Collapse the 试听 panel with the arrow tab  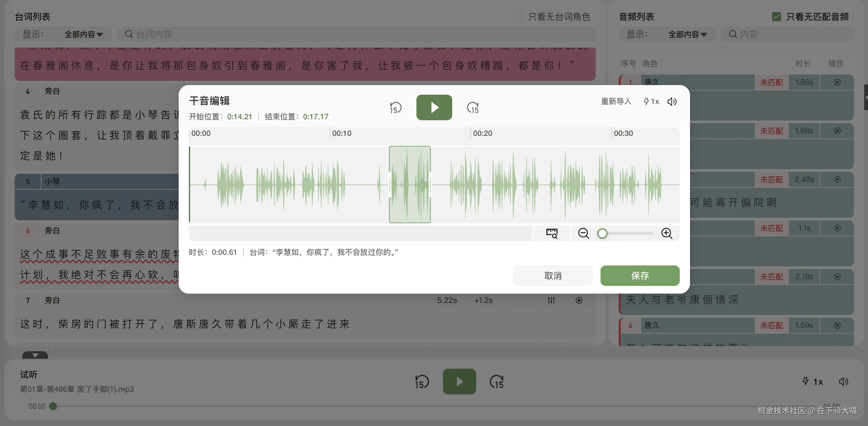(x=35, y=355)
